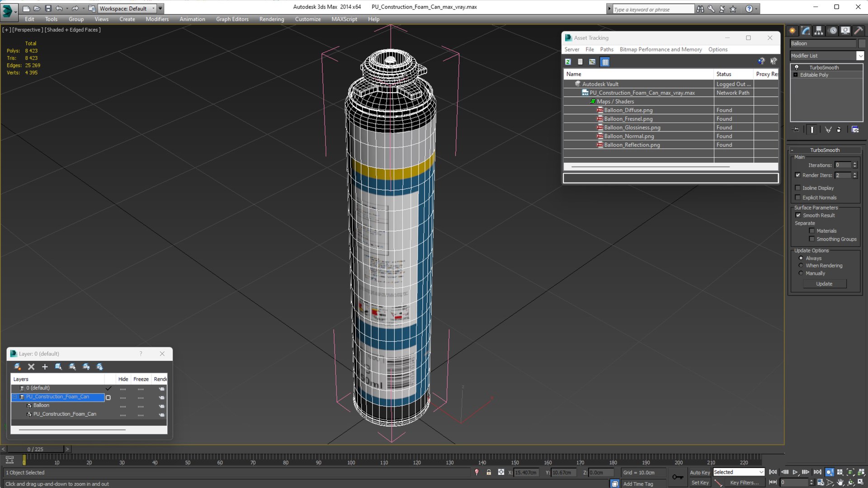Open the Paths menu in Asset Tracking
Screen dimensions: 868x488
[607, 49]
